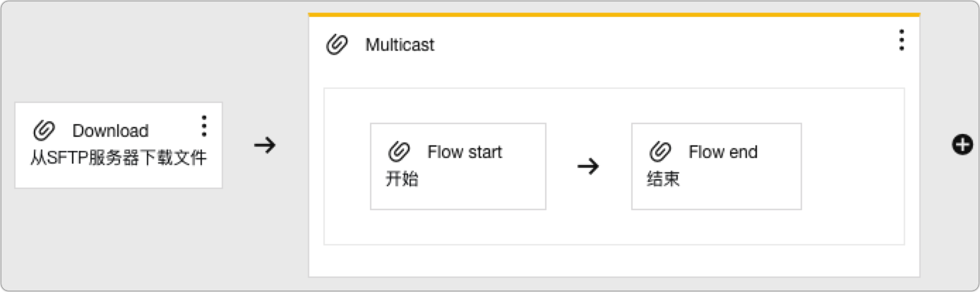Open the Download step's three-dot menu
980x292 pixels.
[x=204, y=126]
